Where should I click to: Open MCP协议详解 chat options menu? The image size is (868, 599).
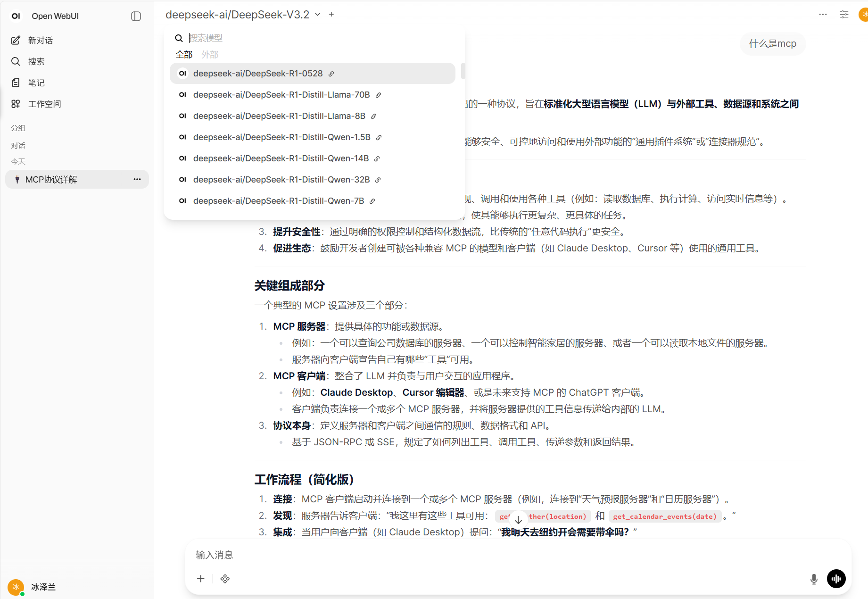137,179
